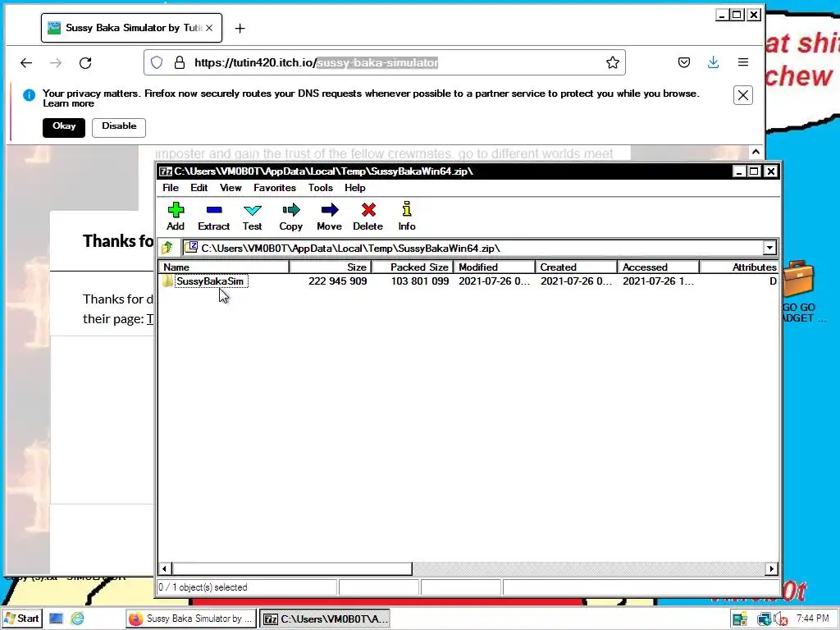Open the File menu in 7-Zip

pyautogui.click(x=171, y=188)
